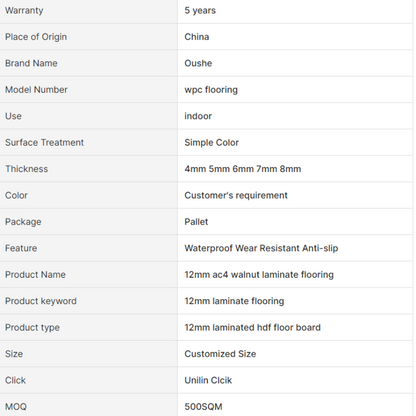This screenshot has height=416, width=416.
Task: Click '12mm laminated hdf floor board' value
Action: tap(252, 327)
